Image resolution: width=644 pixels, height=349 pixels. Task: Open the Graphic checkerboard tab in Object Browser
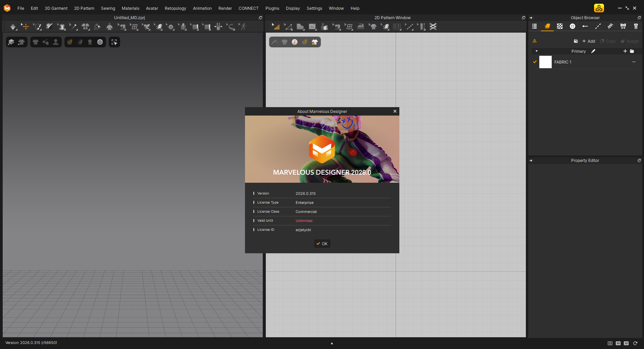tap(560, 26)
